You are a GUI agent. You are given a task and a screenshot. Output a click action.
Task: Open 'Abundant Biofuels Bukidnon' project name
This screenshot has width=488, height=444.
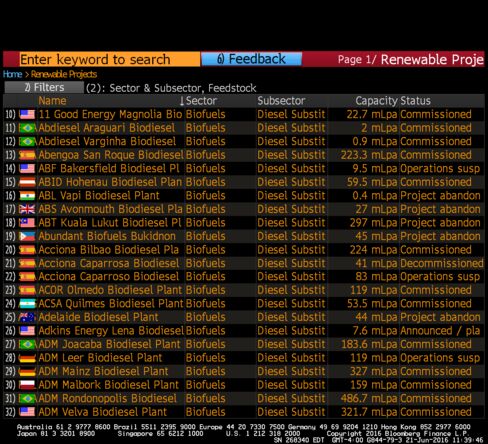point(107,236)
